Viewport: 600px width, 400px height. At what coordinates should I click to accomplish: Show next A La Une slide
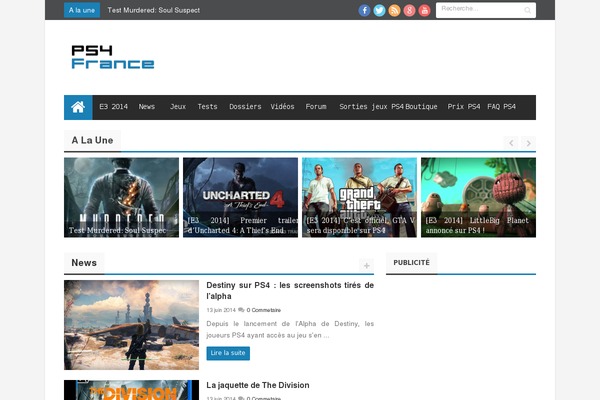coord(528,143)
